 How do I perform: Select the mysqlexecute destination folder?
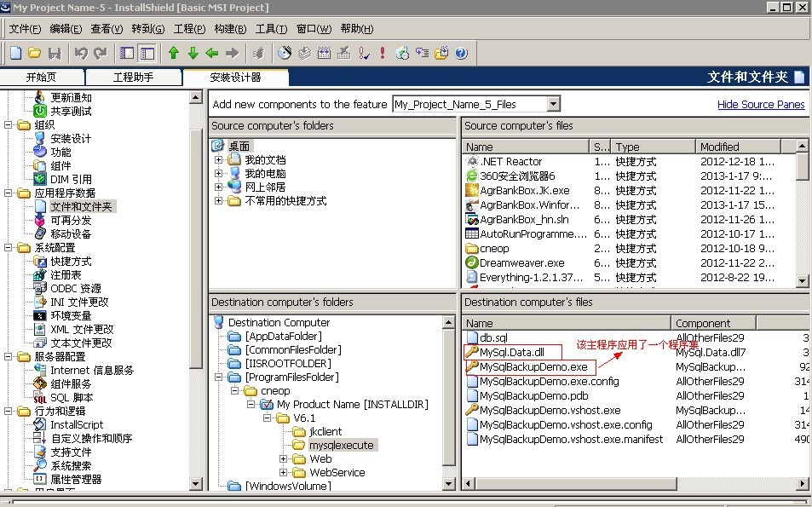tap(342, 445)
